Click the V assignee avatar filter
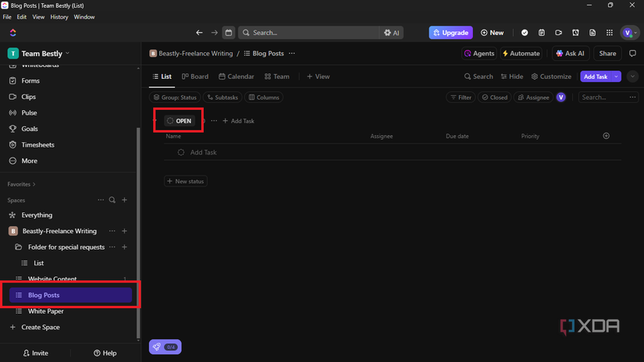 561,98
